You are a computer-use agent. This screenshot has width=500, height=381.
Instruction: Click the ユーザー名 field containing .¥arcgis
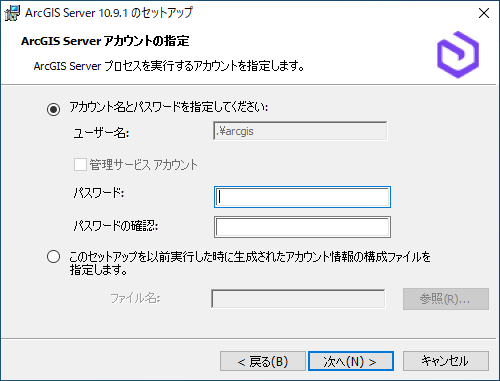(x=300, y=131)
